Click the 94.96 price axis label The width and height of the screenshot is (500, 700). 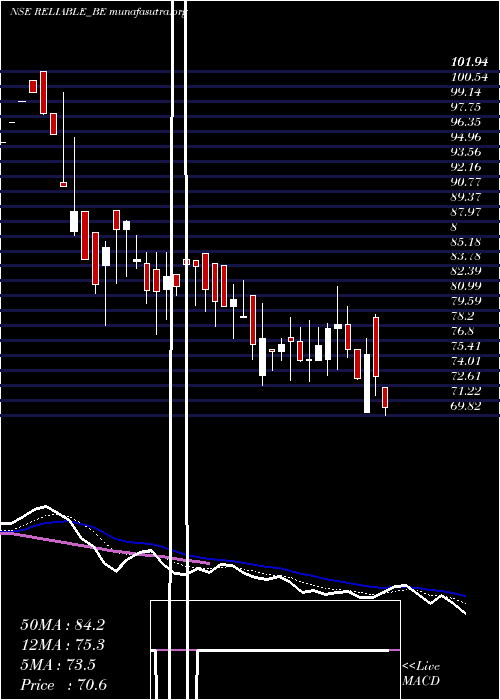coord(466,137)
